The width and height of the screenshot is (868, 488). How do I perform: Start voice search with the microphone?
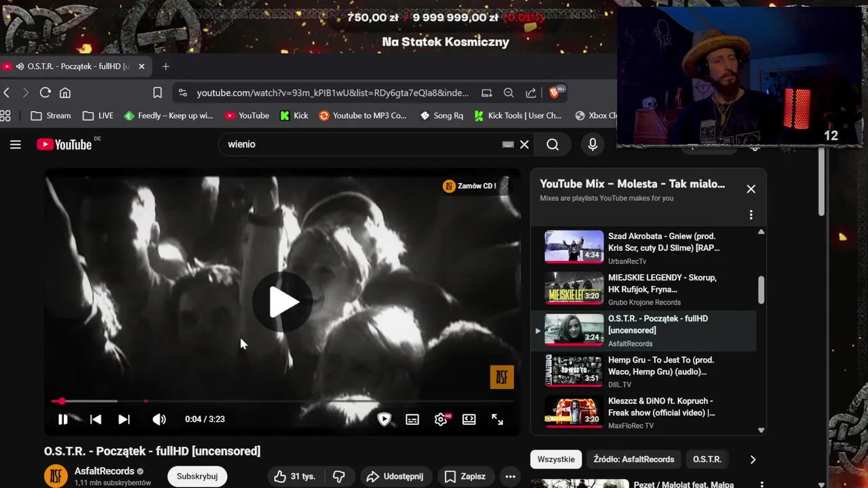click(593, 144)
